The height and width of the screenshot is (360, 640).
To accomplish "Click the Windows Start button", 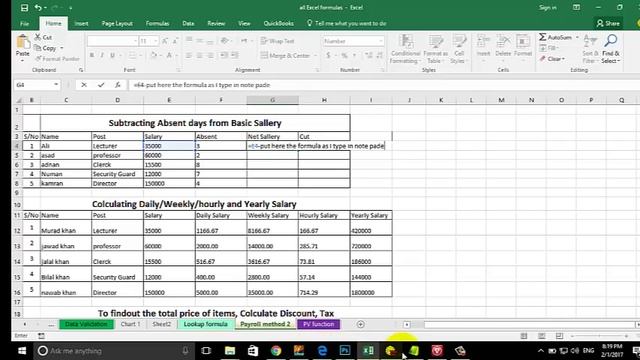I will (22, 351).
